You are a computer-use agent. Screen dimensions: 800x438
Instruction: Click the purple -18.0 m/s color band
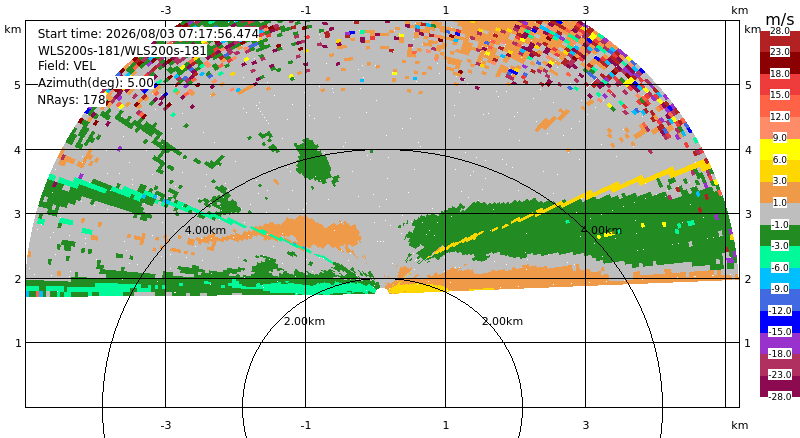click(780, 343)
